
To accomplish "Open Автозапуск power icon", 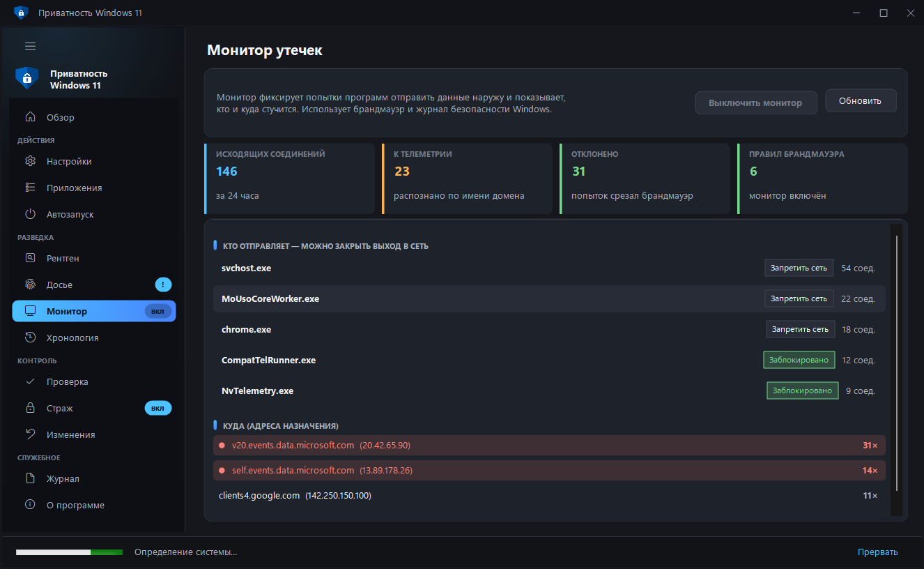I will [30, 214].
